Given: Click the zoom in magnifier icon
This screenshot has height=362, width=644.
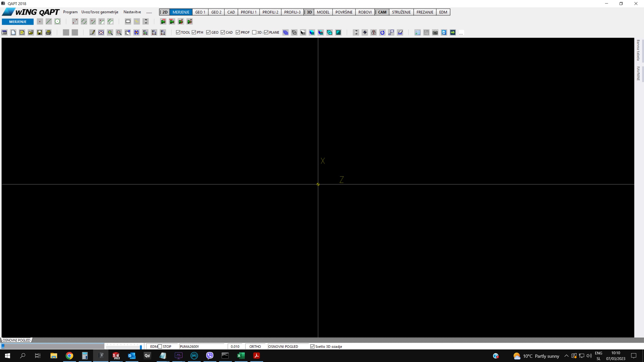Looking at the screenshot, I should [110, 32].
